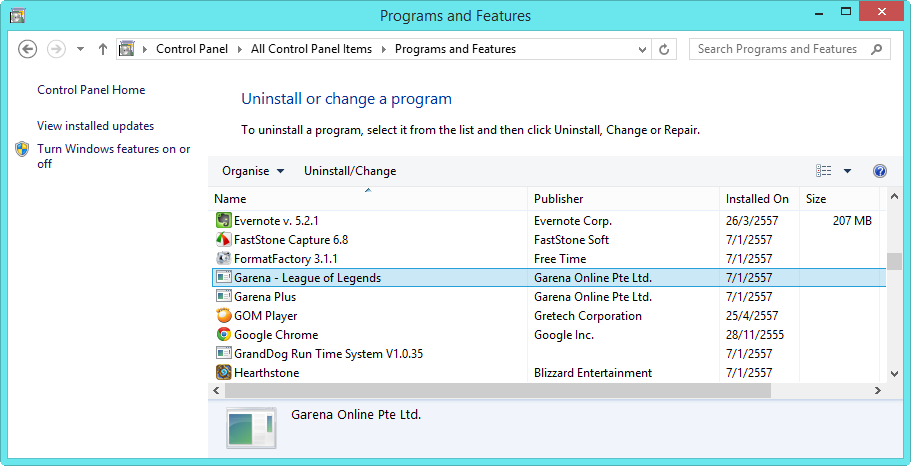911x466 pixels.
Task: Open the recent locations dropdown arrow
Action: click(x=81, y=49)
